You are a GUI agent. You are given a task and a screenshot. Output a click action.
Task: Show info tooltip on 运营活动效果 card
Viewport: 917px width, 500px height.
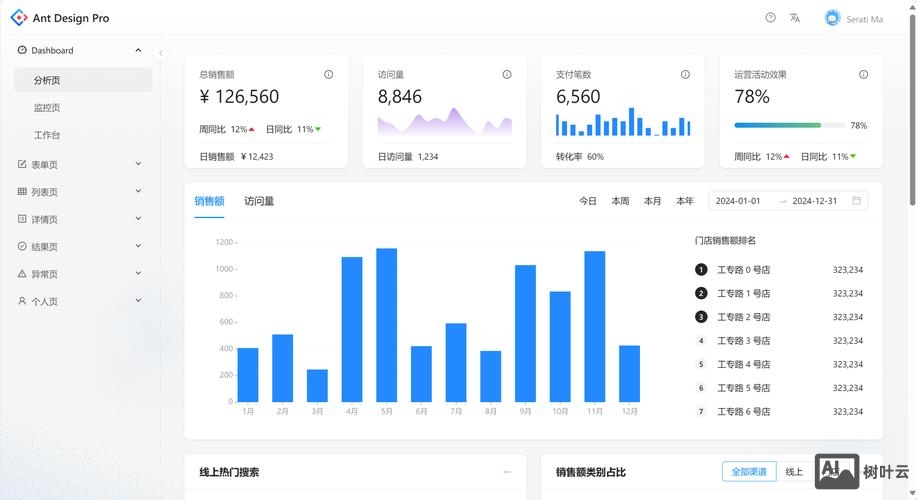[x=863, y=74]
